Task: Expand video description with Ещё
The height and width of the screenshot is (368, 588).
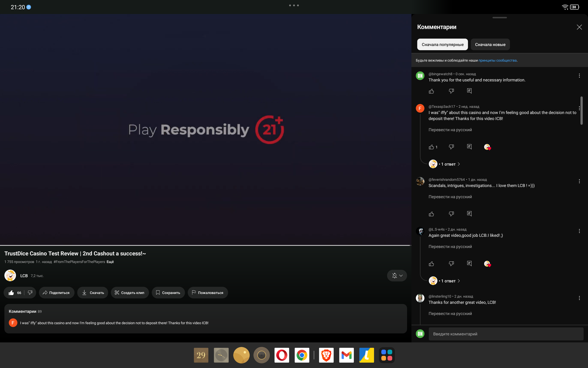Action: pyautogui.click(x=110, y=262)
